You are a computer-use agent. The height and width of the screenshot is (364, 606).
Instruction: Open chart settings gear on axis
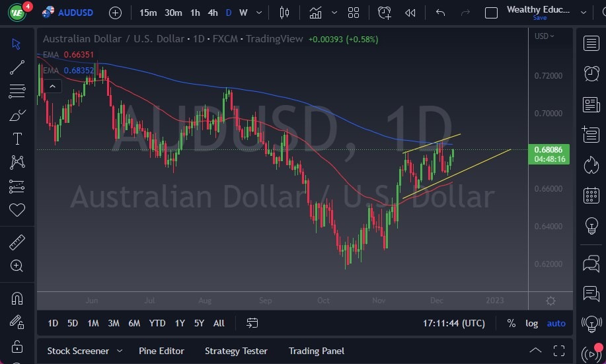click(550, 301)
